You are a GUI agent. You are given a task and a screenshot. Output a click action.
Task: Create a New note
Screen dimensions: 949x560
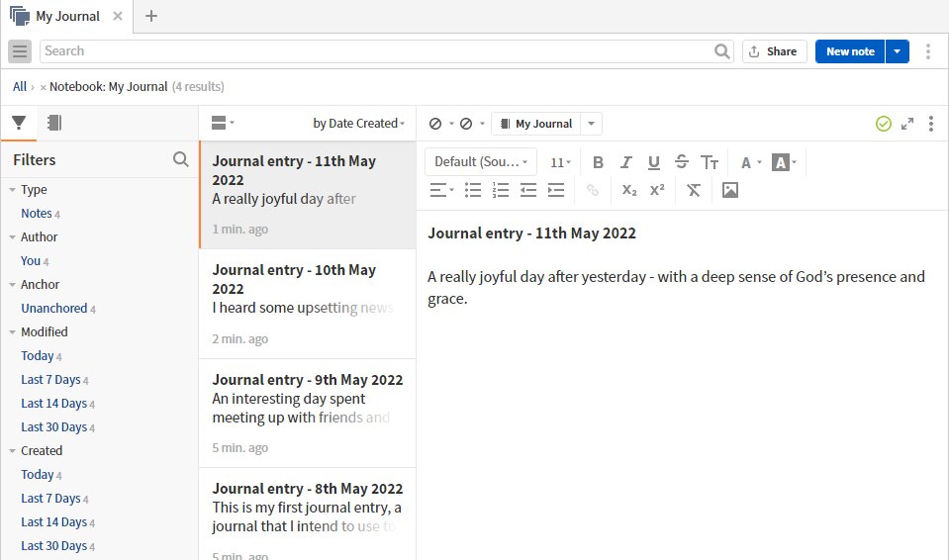coord(850,51)
